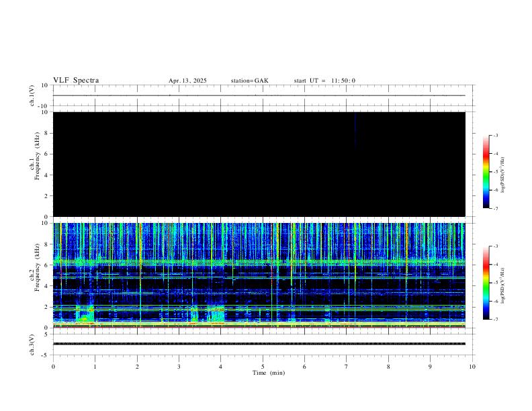532x411 pixels.
Task: Click the "2" tick on ch.2 frequency axis
Action: [47, 307]
